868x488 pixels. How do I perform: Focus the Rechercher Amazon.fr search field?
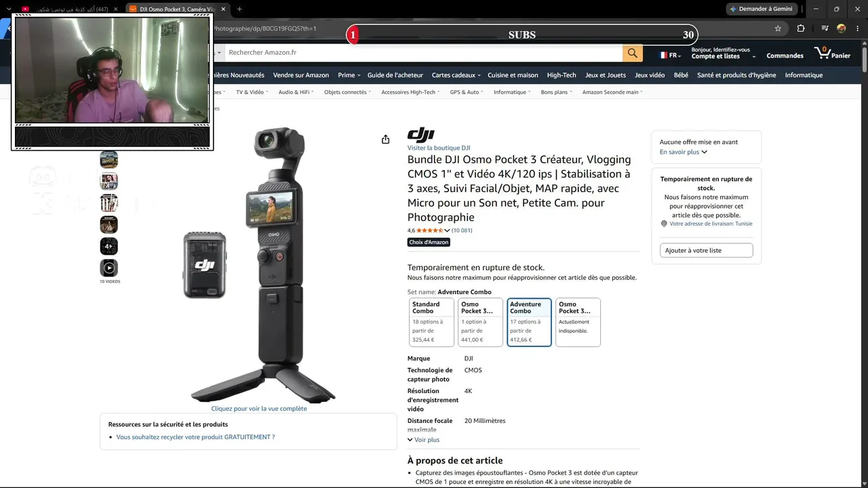click(x=423, y=53)
